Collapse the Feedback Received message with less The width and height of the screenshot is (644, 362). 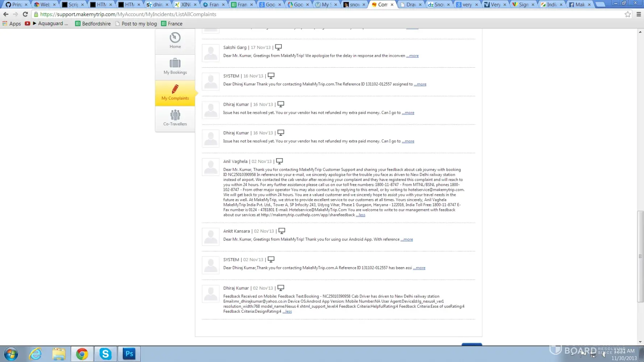point(287,311)
